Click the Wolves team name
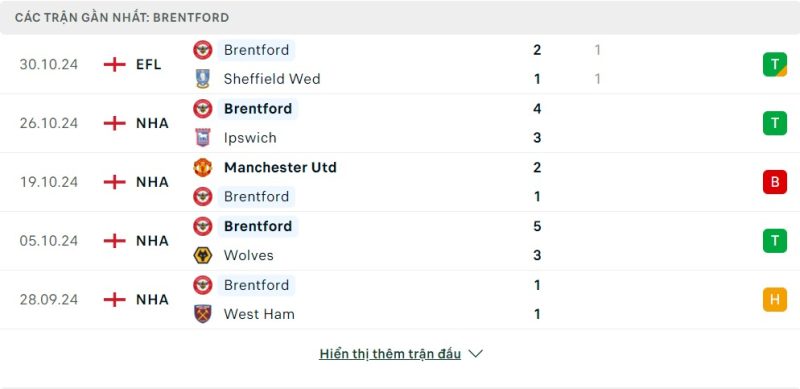This screenshot has width=800, height=389. 248,255
